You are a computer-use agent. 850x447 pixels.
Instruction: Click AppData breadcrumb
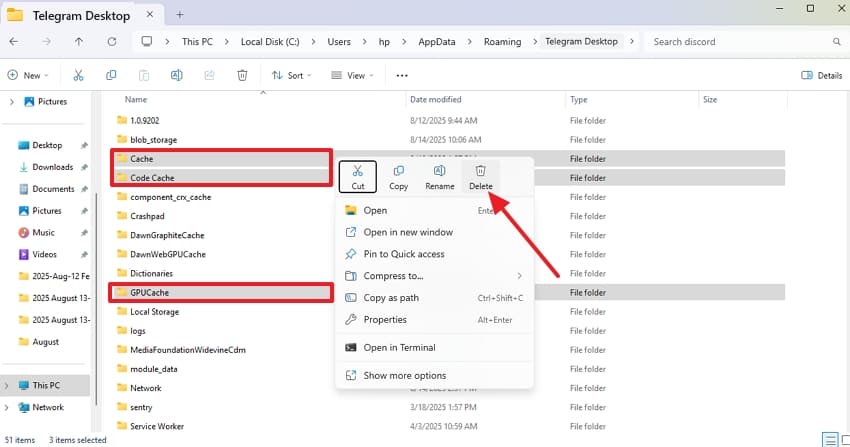click(437, 42)
